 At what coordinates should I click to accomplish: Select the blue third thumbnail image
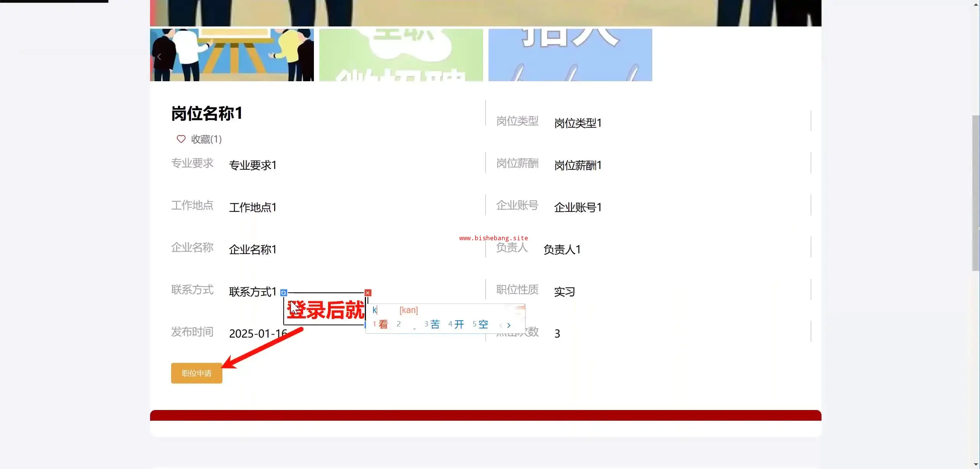click(x=570, y=55)
